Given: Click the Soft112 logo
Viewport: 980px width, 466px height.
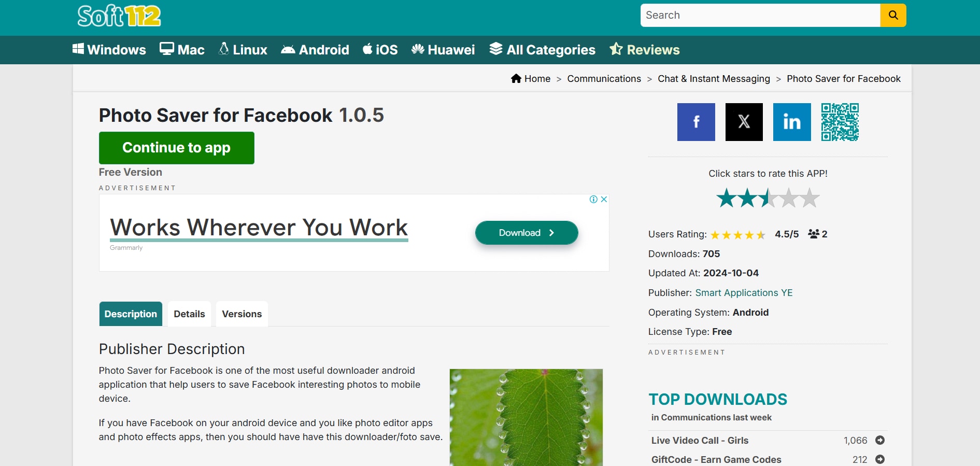Looking at the screenshot, I should (x=119, y=16).
